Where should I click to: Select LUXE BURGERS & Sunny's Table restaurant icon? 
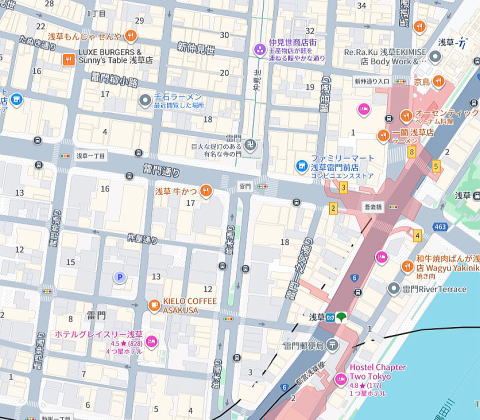[69, 60]
